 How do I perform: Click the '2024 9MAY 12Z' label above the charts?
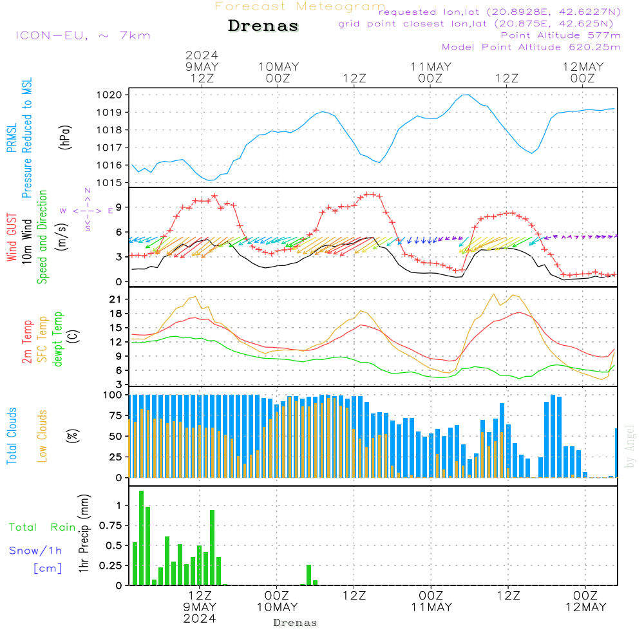pos(202,66)
